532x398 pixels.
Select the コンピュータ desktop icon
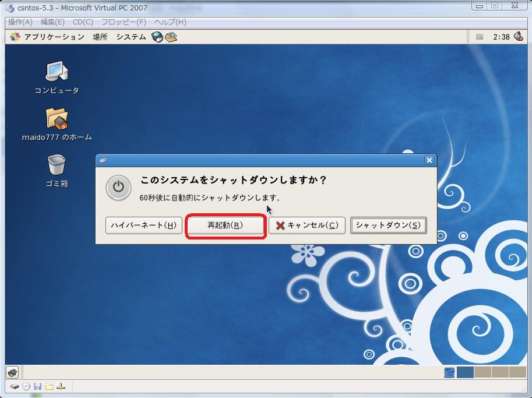(x=57, y=72)
